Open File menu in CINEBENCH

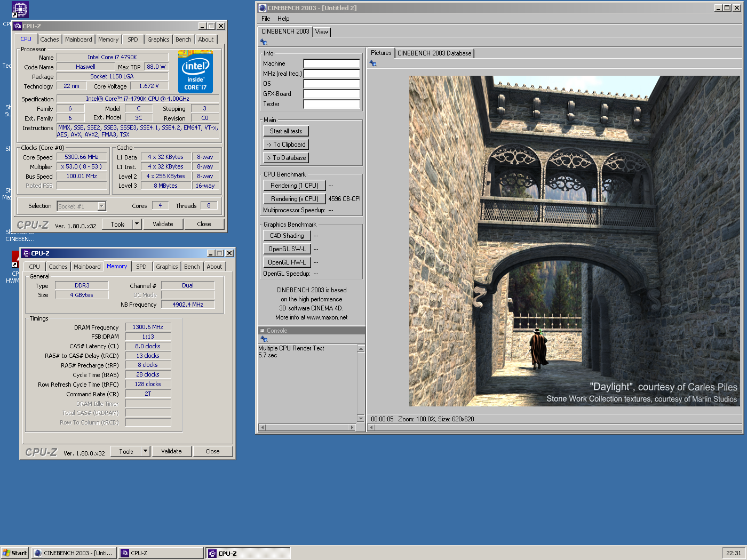click(x=266, y=19)
